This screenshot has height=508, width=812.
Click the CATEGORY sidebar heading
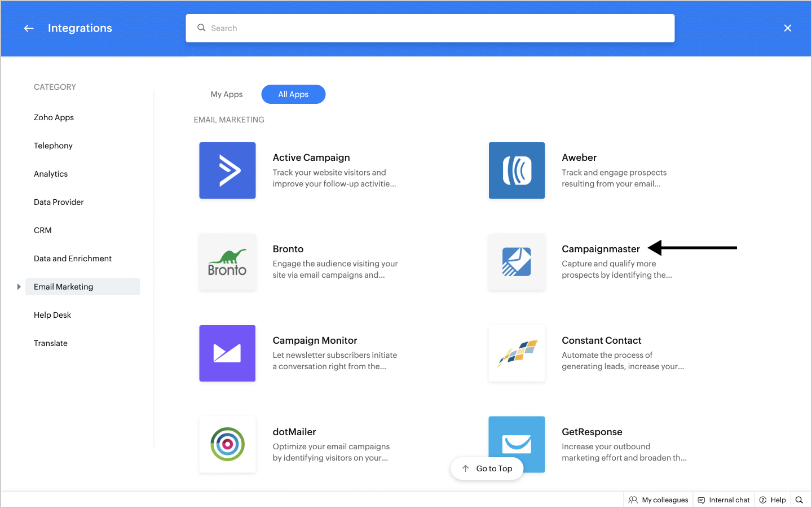pos(55,87)
